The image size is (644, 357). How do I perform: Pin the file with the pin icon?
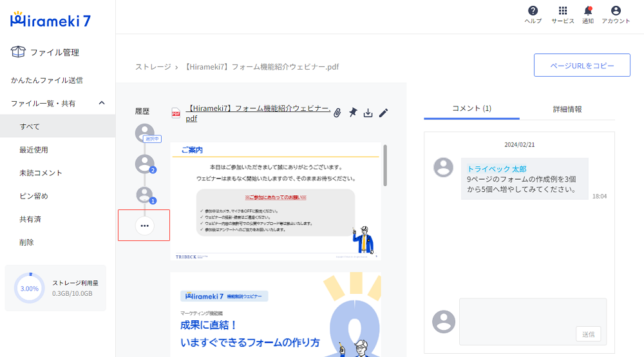[353, 113]
